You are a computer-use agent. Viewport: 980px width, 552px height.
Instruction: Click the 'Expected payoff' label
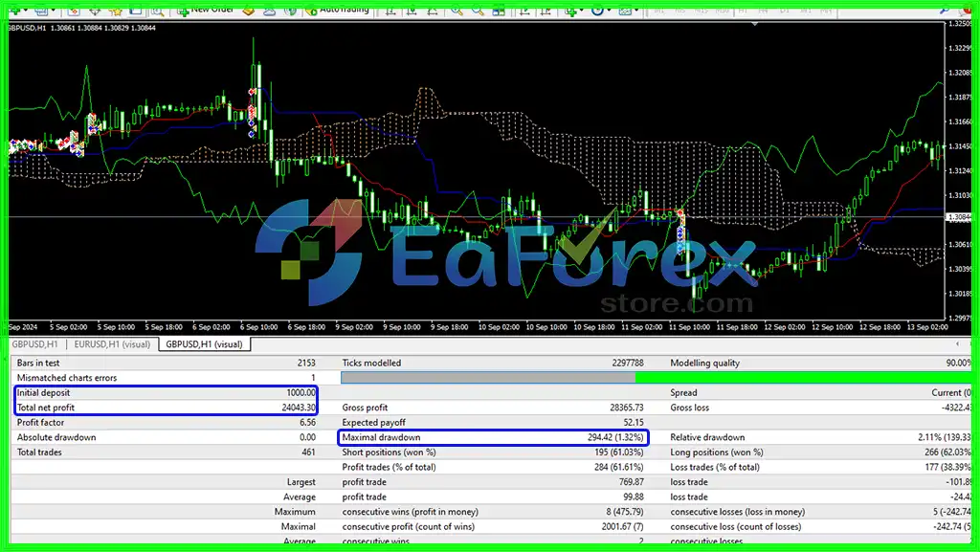pyautogui.click(x=374, y=423)
